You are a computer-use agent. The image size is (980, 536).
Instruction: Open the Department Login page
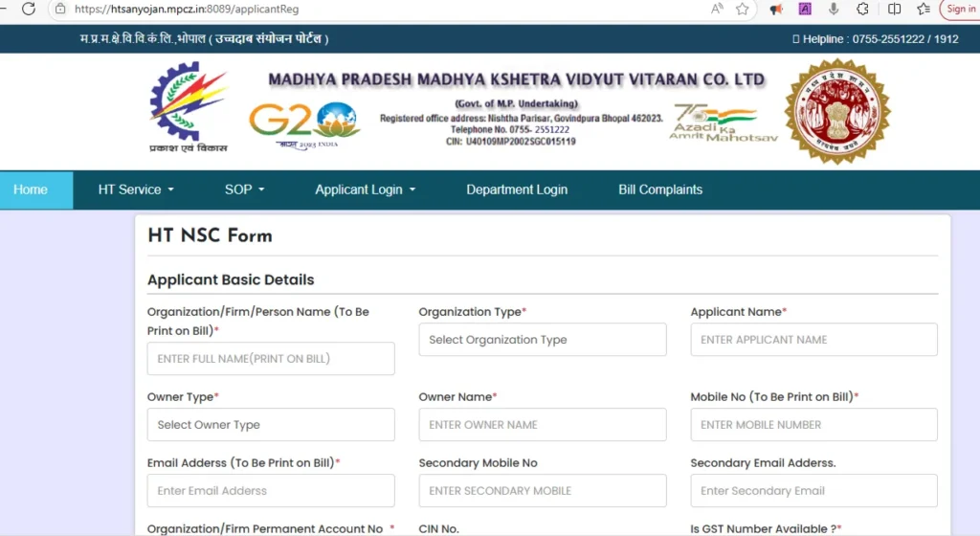pos(517,190)
